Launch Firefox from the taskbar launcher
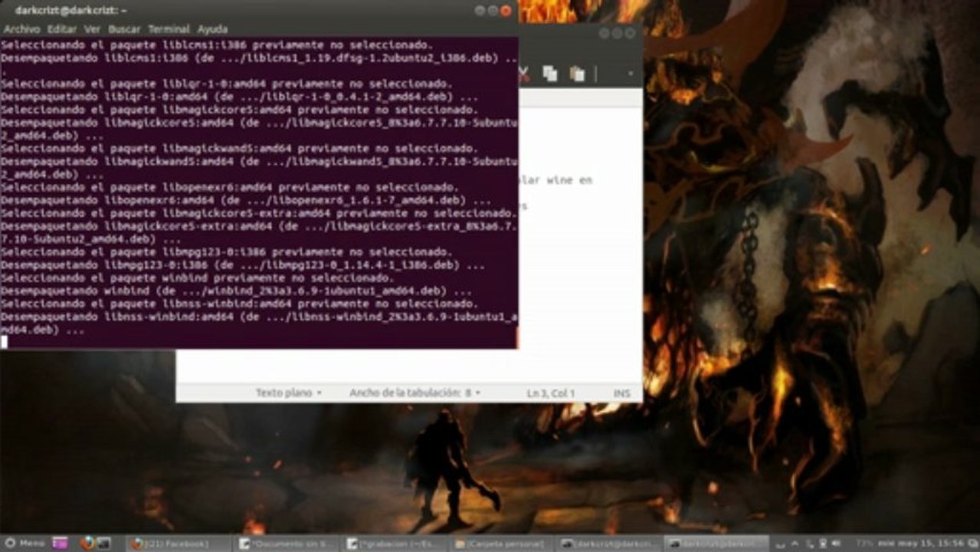 click(87, 543)
